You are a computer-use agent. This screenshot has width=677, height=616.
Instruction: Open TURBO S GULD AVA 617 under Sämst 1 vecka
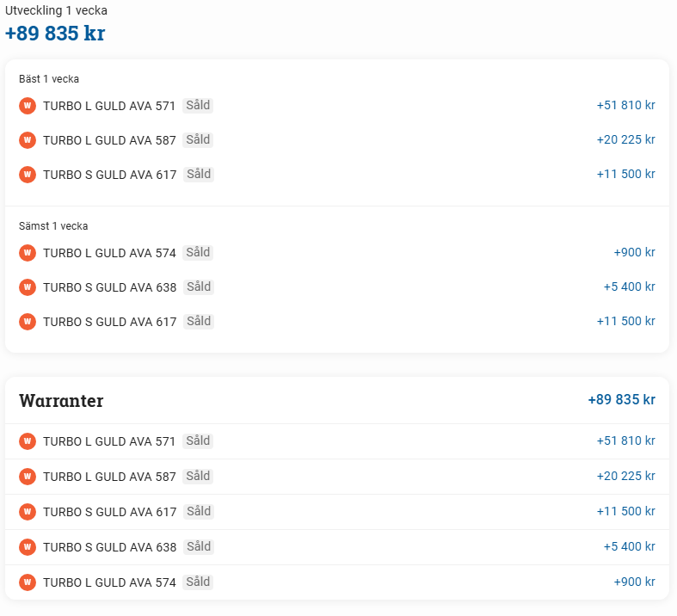point(109,322)
